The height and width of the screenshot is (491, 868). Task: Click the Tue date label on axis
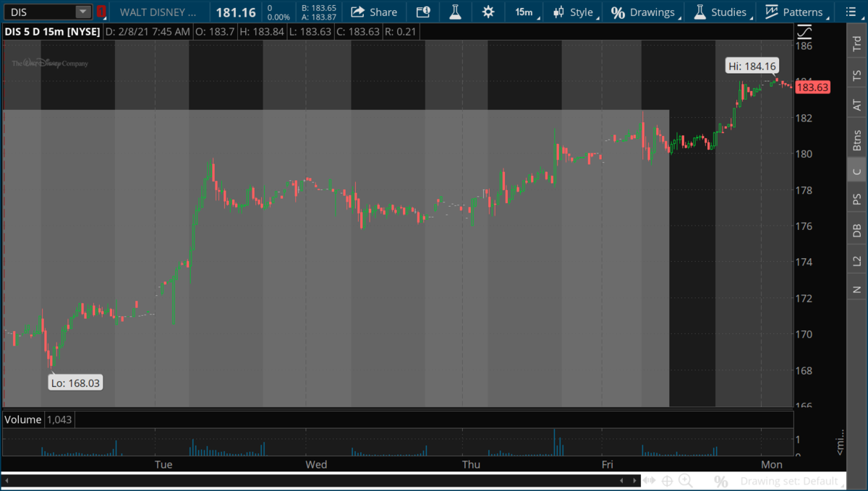[163, 464]
